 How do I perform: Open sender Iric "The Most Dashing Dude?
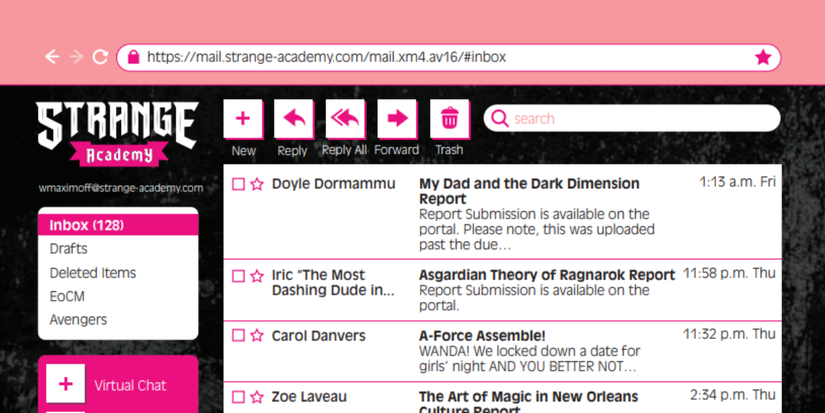pyautogui.click(x=333, y=283)
